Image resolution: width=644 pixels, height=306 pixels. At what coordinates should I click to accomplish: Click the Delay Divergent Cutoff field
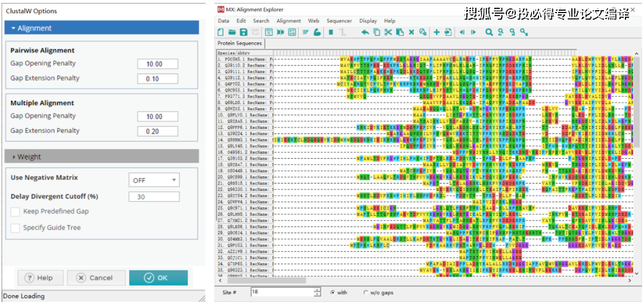pyautogui.click(x=154, y=197)
